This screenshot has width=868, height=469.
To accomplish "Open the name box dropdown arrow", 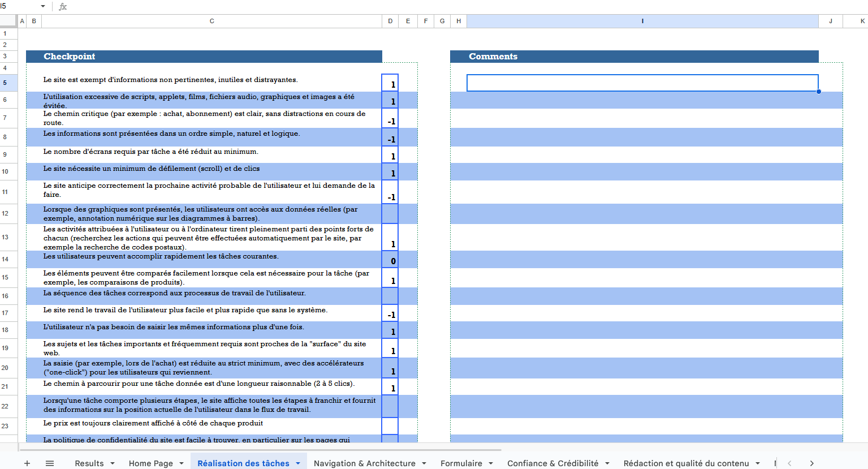I will click(43, 7).
